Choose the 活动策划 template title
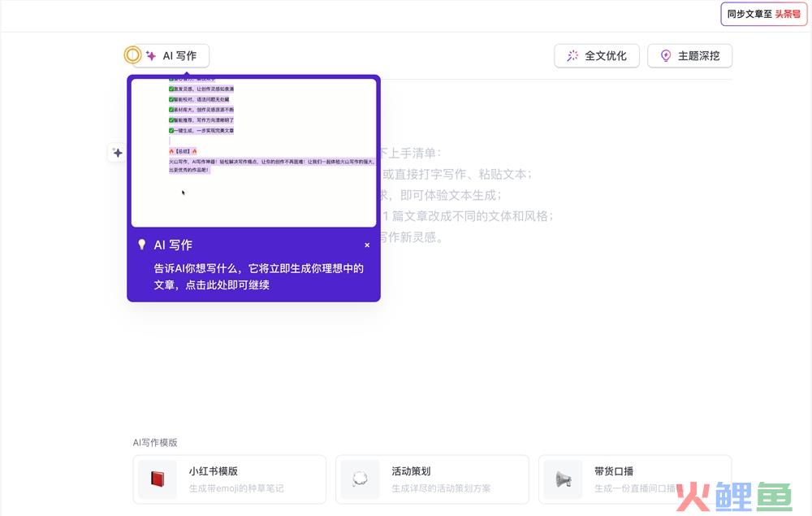Screen dimensions: 812x516 tap(411, 471)
